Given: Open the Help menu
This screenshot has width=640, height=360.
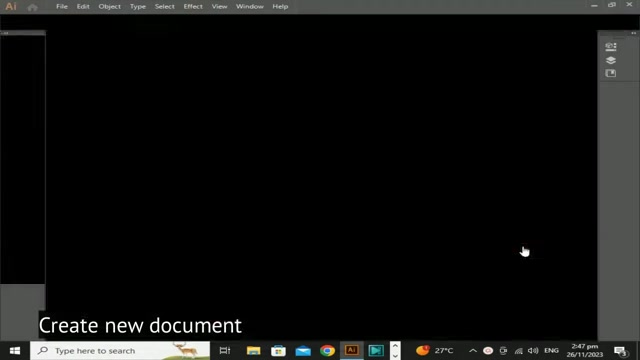Looking at the screenshot, I should coord(280,7).
